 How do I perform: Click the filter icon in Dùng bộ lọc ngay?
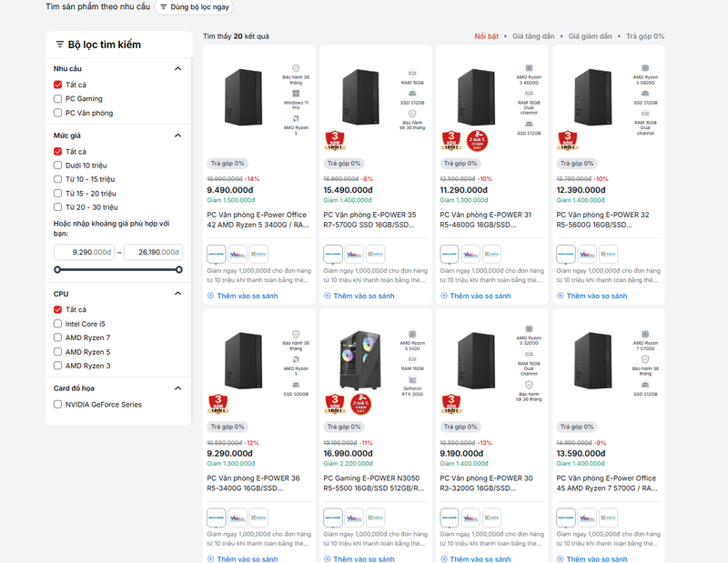click(x=164, y=7)
